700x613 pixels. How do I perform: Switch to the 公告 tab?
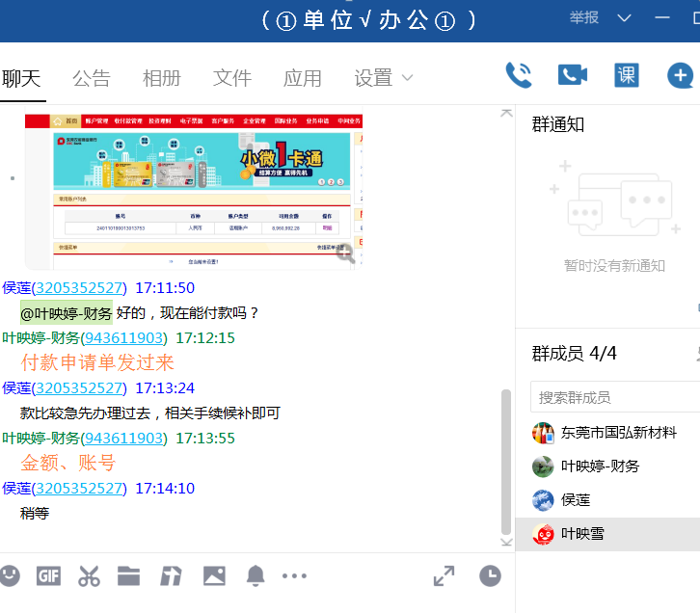(x=92, y=78)
